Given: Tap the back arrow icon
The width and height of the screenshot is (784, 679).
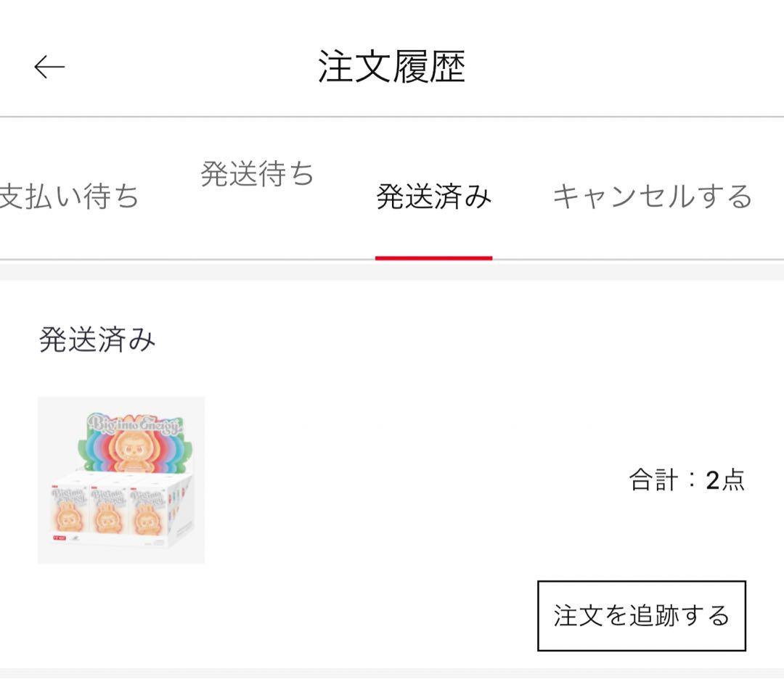Looking at the screenshot, I should click(49, 67).
